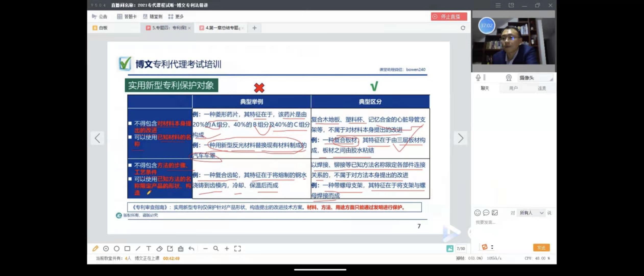Click the 发送 send button
The height and width of the screenshot is (276, 644).
point(541,247)
